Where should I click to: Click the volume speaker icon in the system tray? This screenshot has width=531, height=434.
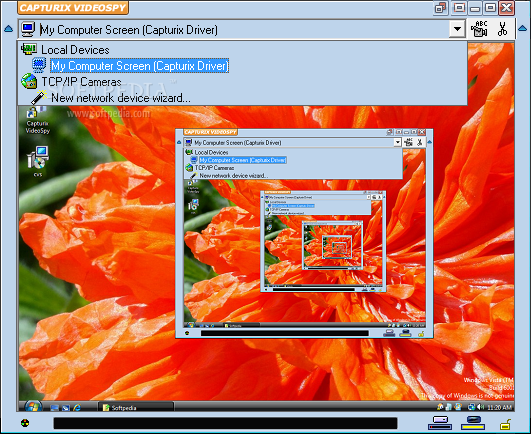click(x=481, y=407)
